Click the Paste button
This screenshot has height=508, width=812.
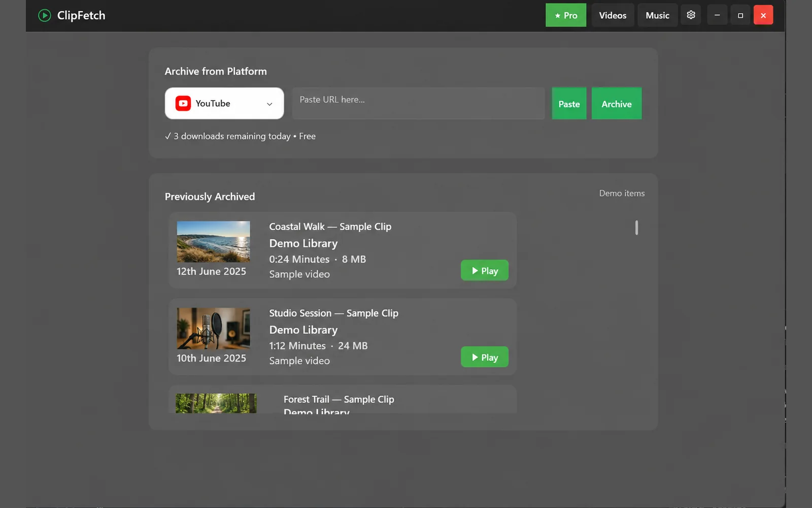(x=569, y=104)
